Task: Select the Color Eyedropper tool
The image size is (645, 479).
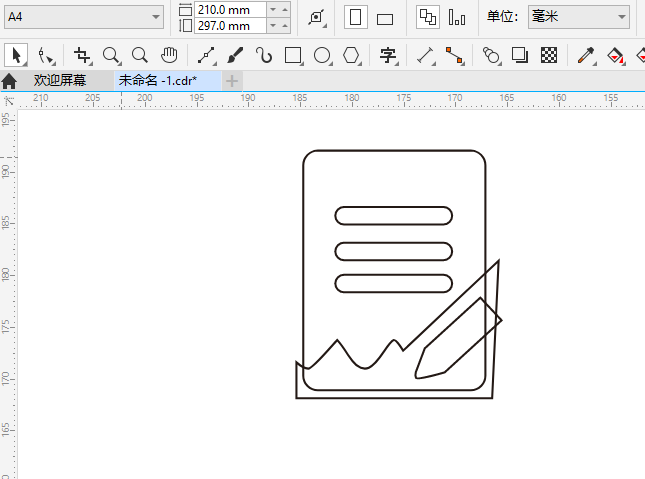Action: coord(586,56)
